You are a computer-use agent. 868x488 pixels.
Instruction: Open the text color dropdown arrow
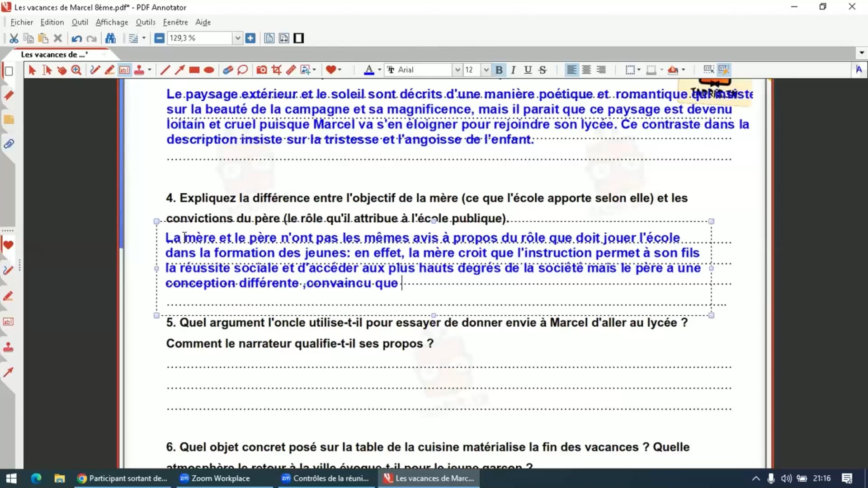coord(379,70)
